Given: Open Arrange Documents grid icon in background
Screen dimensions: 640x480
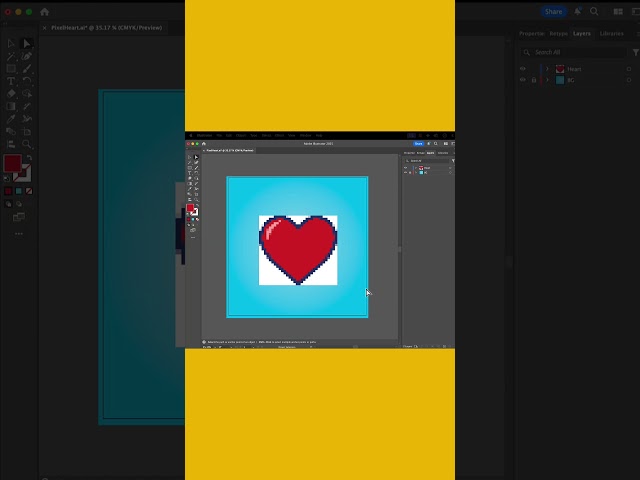Looking at the screenshot, I should [618, 11].
